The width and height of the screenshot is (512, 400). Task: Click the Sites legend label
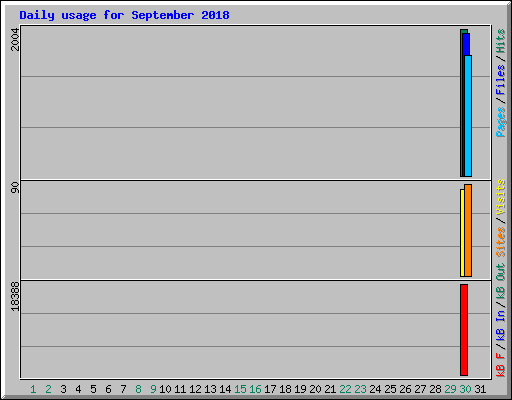pos(501,242)
